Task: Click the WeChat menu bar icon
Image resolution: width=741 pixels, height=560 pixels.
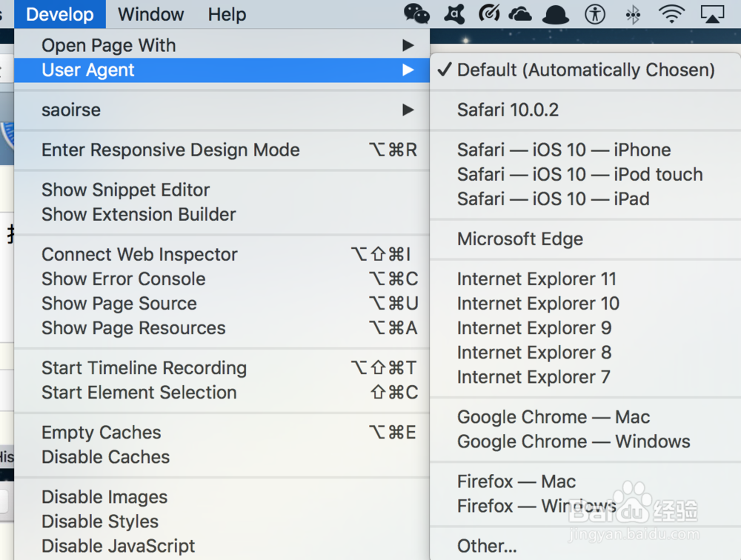Action: (416, 13)
